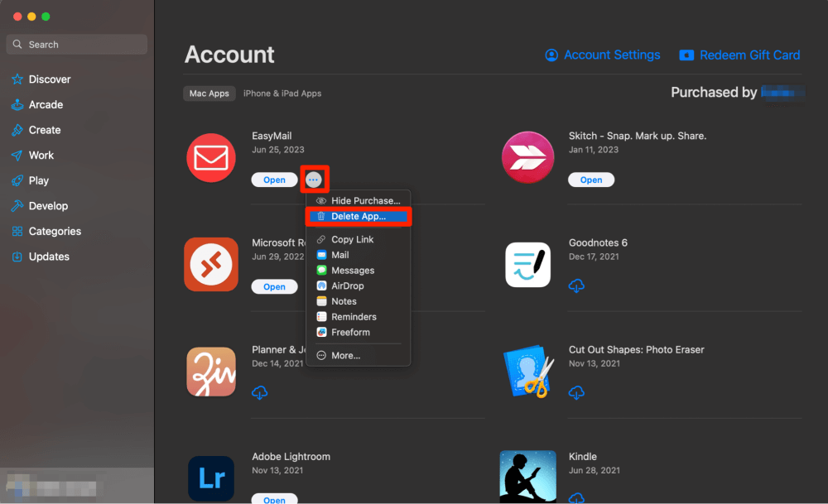
Task: Select Hide Purchase in context menu
Action: 365,200
